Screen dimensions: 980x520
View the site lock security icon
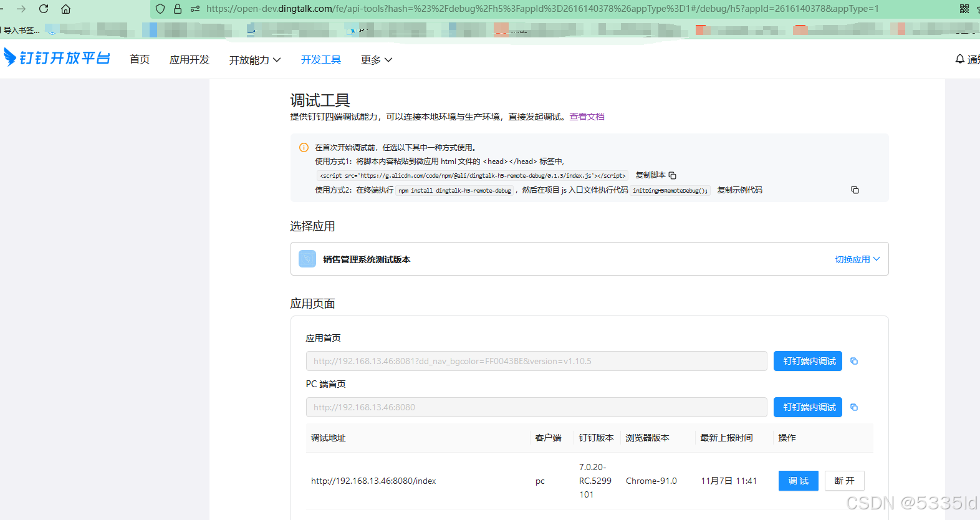point(178,9)
